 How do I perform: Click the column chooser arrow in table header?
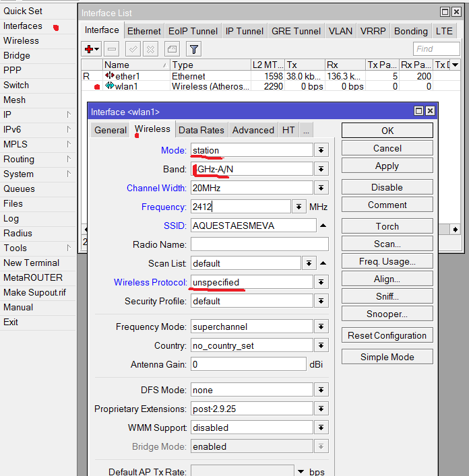[455, 65]
